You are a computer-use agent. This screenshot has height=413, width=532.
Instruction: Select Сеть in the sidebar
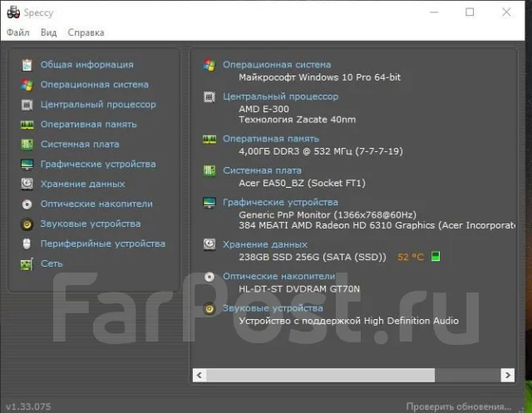52,263
